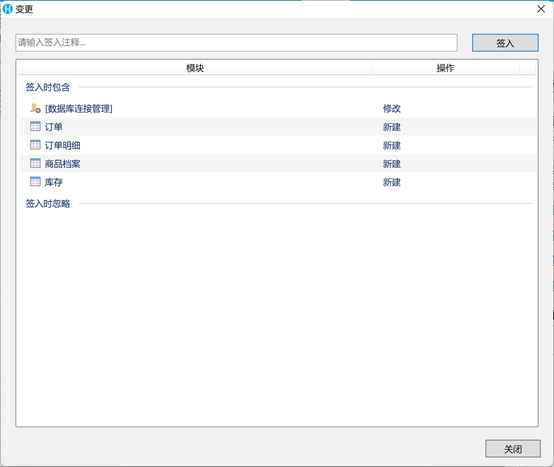554x467 pixels.
Task: Select the 商品档案 module row
Action: (x=278, y=164)
